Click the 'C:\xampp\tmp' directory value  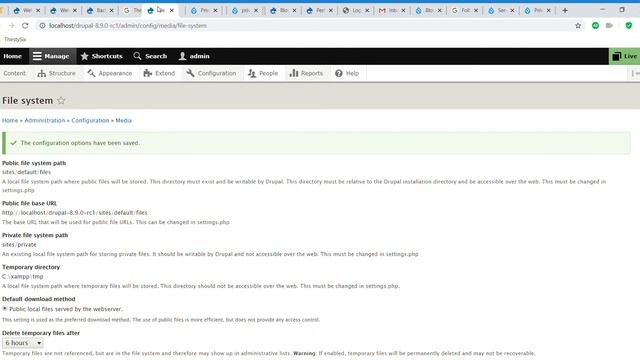22,276
